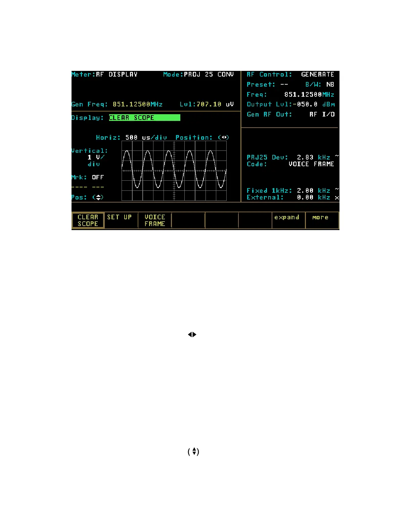Select the PRJ25 Dev 2.83 kHz value

313,157
